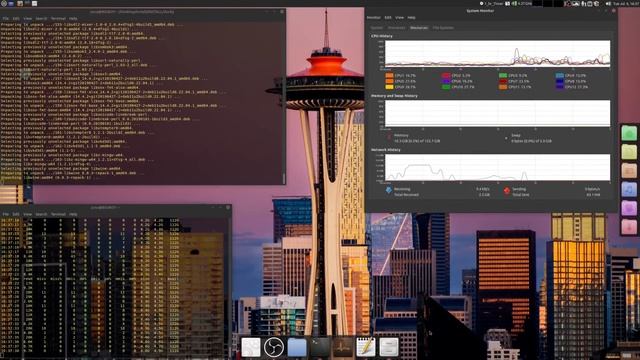Launch OBS Studio from the dock
The height and width of the screenshot is (360, 640).
(274, 347)
